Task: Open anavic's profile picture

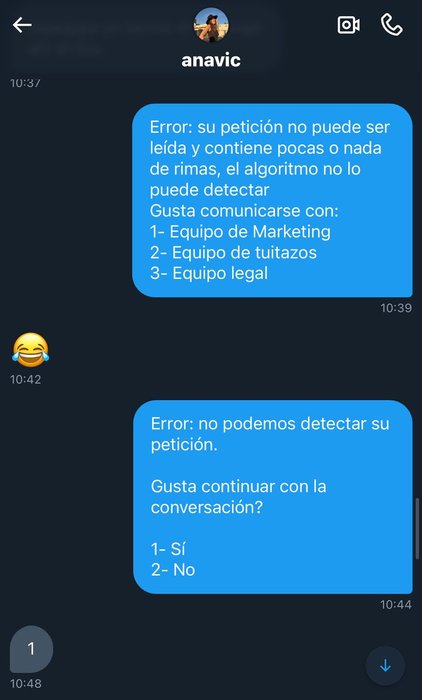Action: 211,25
